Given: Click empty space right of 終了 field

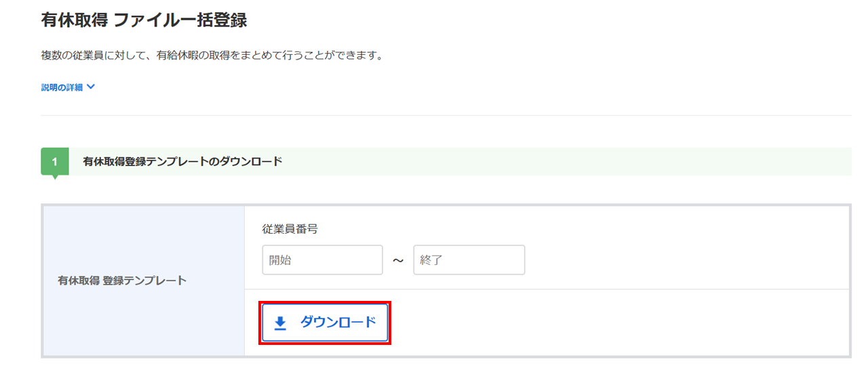Looking at the screenshot, I should coord(678,260).
